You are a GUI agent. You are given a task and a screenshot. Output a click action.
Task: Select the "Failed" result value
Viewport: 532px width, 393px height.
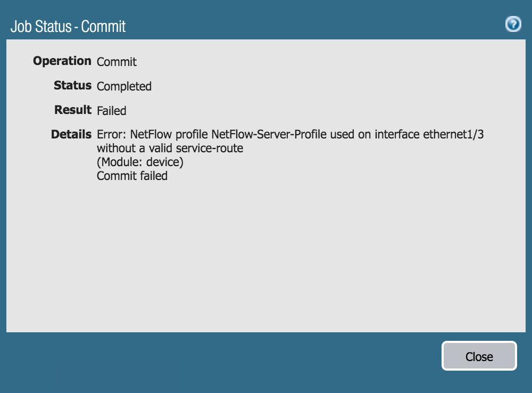(x=111, y=111)
